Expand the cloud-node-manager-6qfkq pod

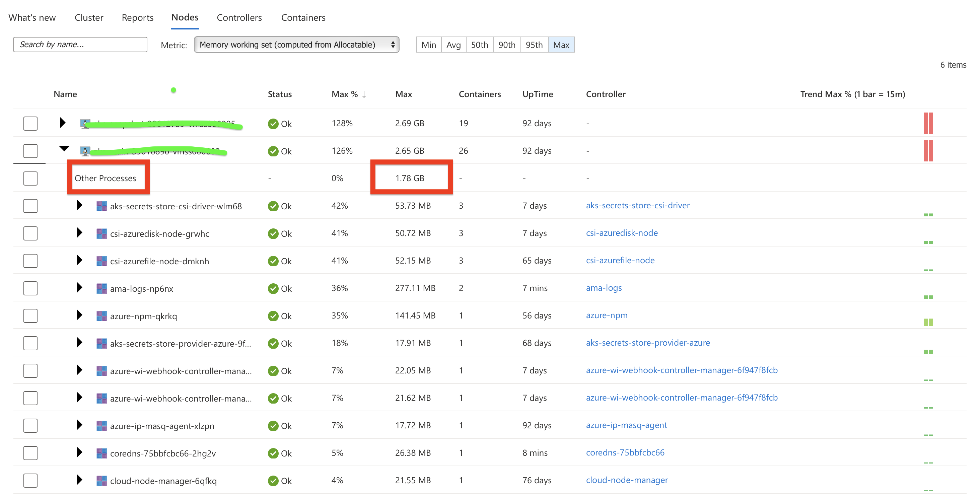(79, 479)
